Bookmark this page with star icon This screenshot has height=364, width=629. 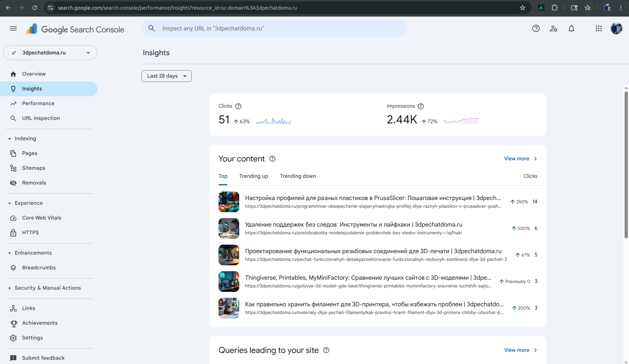523,8
